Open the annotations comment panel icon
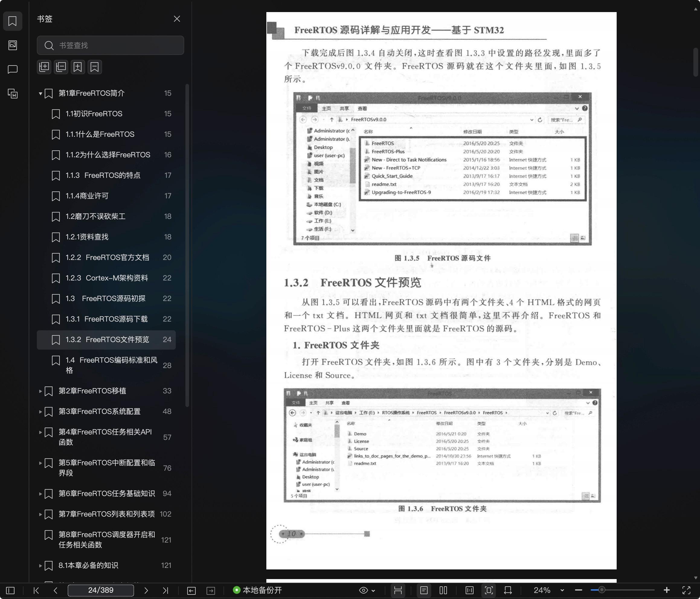 tap(12, 69)
